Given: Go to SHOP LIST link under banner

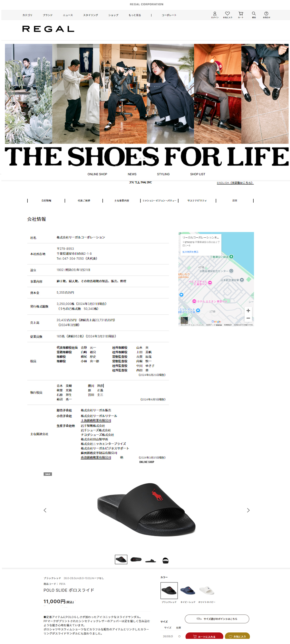Looking at the screenshot, I should point(198,174).
